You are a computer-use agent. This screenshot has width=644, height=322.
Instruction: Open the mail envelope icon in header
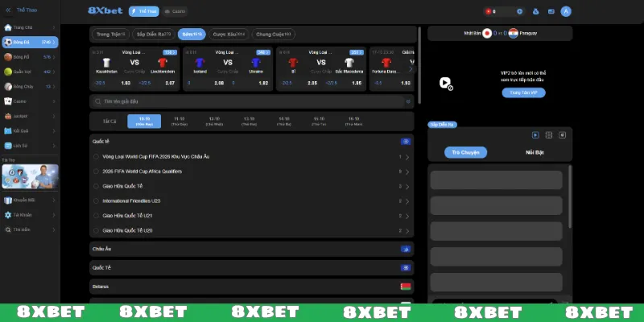(550, 11)
